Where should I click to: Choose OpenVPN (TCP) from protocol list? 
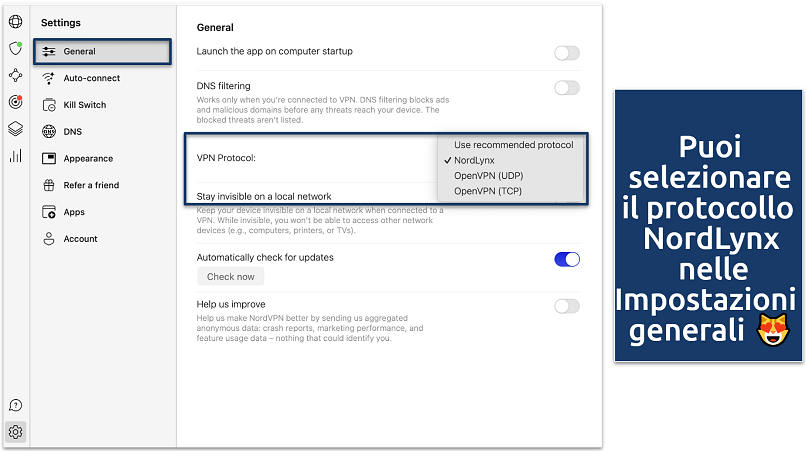click(x=490, y=190)
